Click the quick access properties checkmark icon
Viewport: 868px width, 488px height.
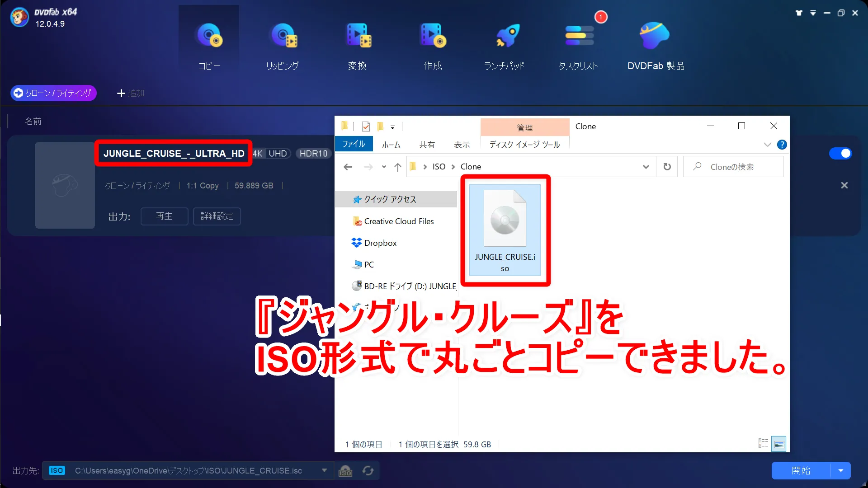(366, 127)
